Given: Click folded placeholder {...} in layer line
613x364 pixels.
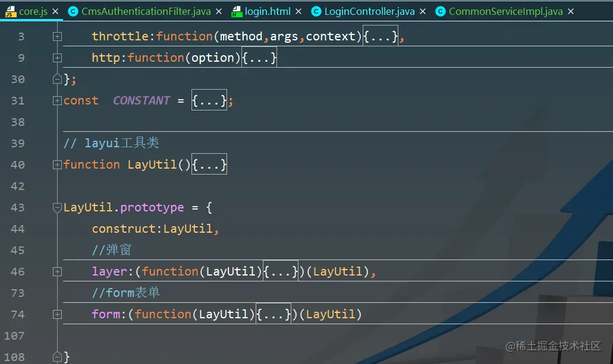Looking at the screenshot, I should [281, 271].
